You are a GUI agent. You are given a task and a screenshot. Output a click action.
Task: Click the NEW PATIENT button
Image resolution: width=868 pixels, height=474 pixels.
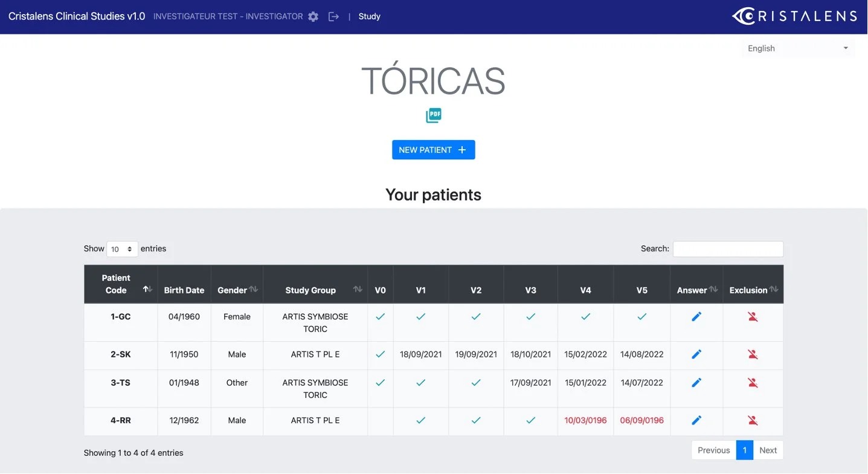tap(433, 150)
